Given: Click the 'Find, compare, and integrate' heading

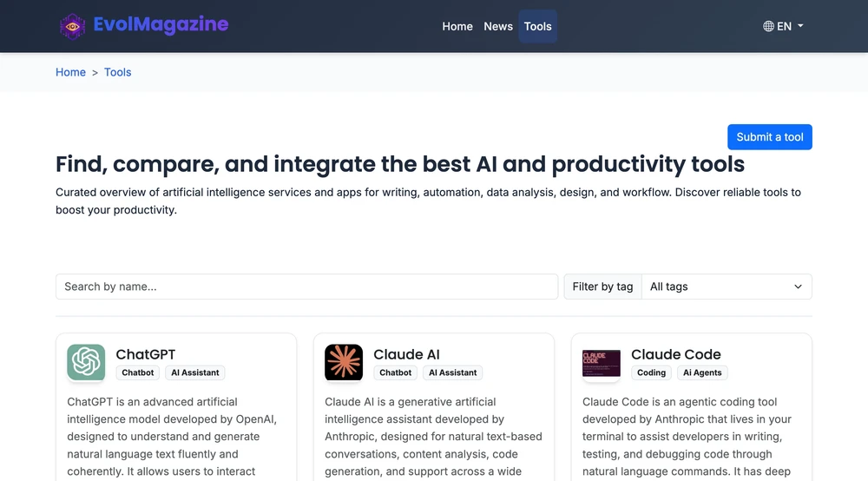Looking at the screenshot, I should (x=399, y=164).
